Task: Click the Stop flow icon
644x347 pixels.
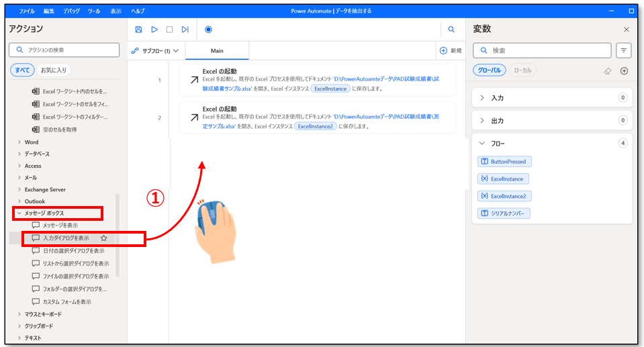Action: click(x=169, y=30)
